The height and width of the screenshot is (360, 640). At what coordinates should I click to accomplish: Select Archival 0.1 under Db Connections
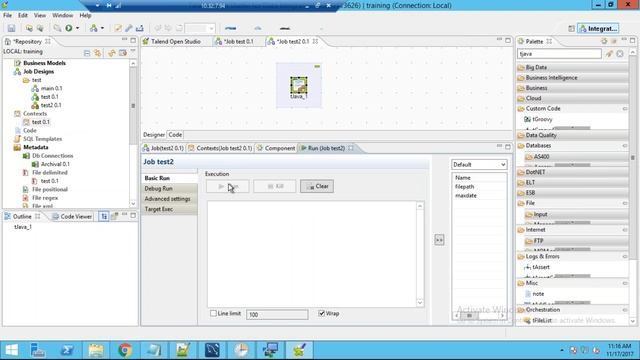tap(51, 164)
